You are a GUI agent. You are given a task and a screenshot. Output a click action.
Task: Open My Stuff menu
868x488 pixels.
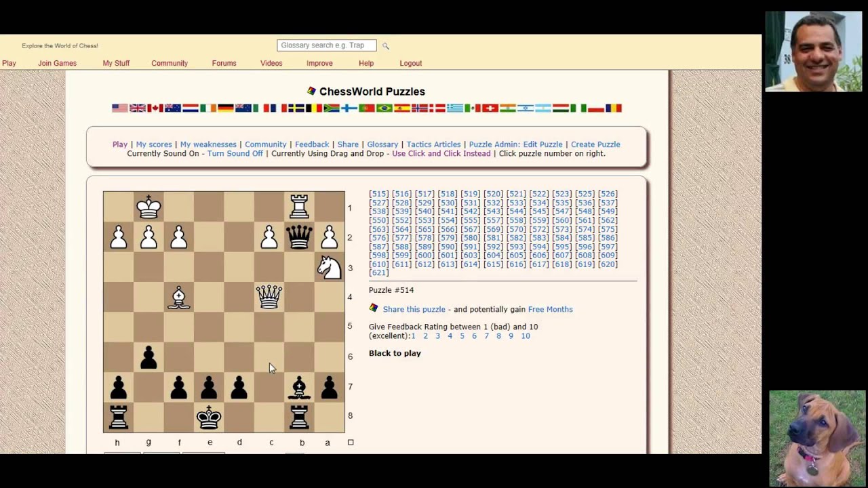pos(116,63)
